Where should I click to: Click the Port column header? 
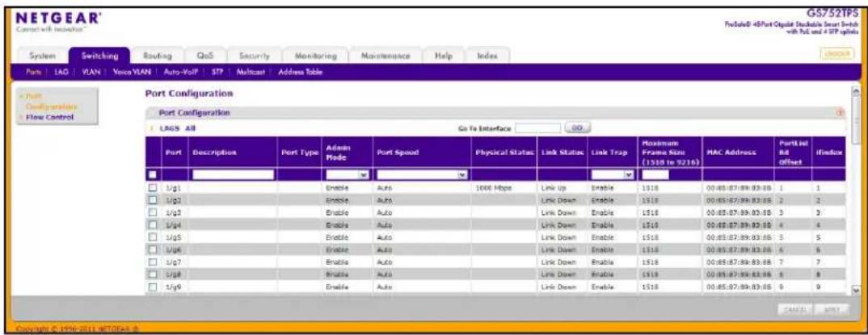coord(173,152)
